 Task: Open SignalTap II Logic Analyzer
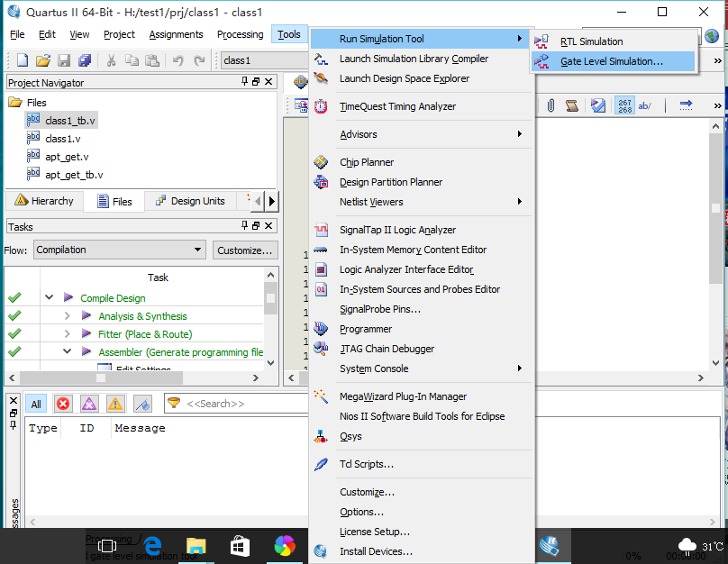point(422,230)
